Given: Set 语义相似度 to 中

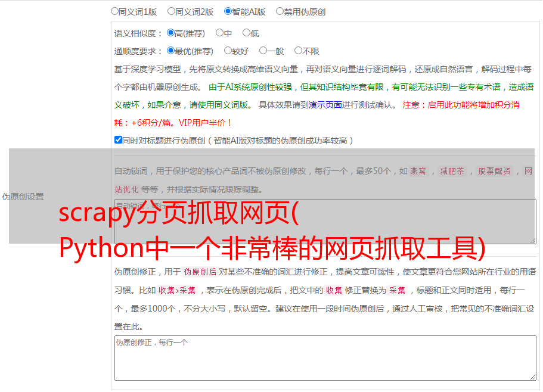Looking at the screenshot, I should pyautogui.click(x=219, y=33).
